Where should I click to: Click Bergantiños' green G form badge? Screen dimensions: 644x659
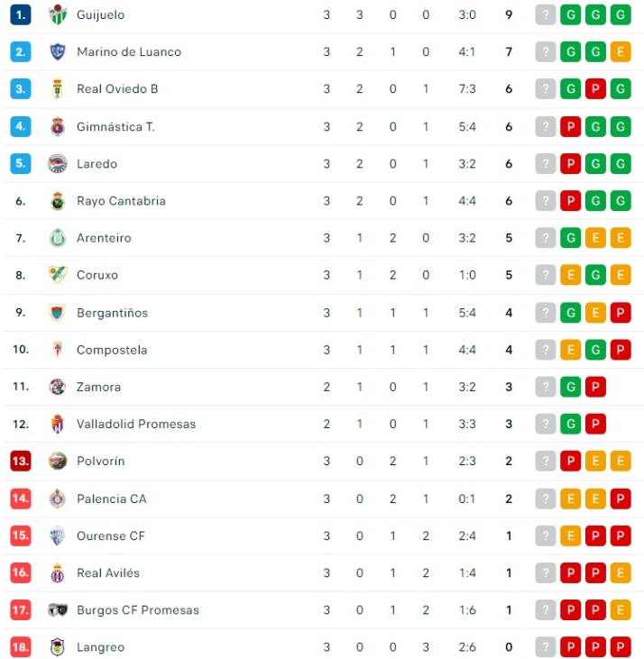point(570,313)
